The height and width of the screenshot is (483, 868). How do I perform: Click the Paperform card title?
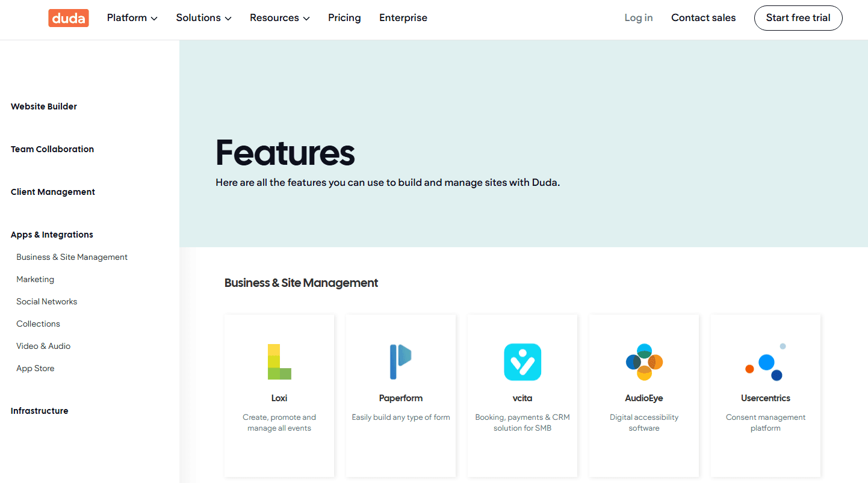click(x=401, y=398)
